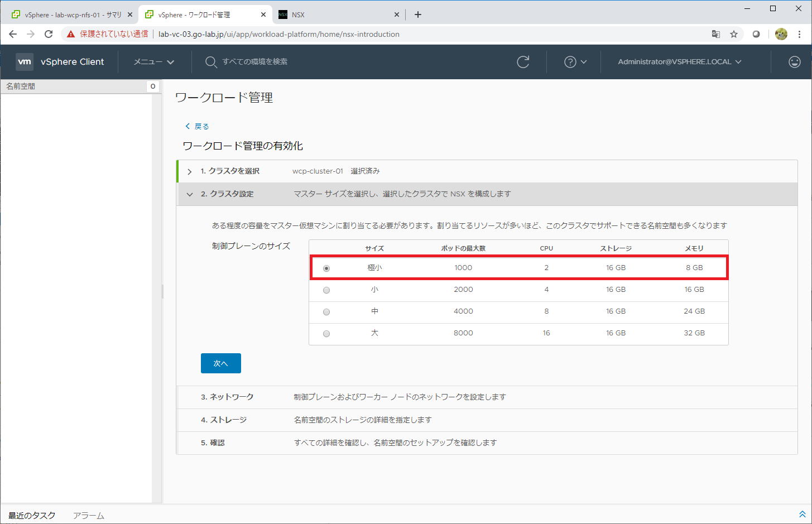
Task: Open Chrome three-dot menu
Action: click(800, 34)
